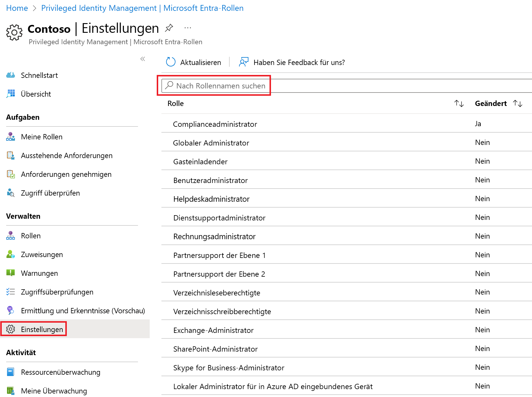Open the more options ellipsis menu
The height and width of the screenshot is (397, 532).
188,28
